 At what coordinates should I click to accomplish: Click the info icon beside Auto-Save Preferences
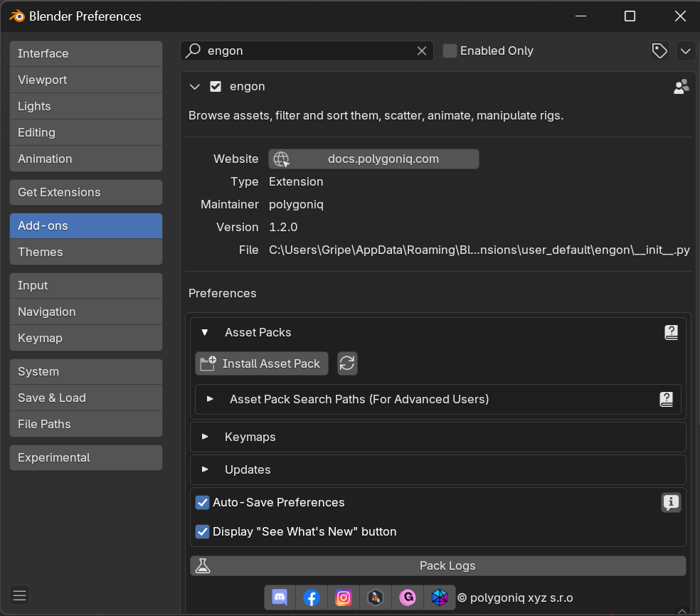click(671, 502)
